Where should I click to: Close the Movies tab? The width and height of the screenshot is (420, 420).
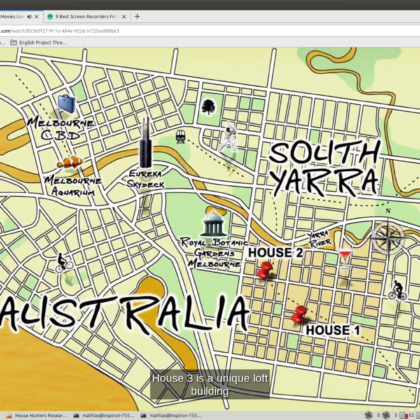(x=37, y=16)
